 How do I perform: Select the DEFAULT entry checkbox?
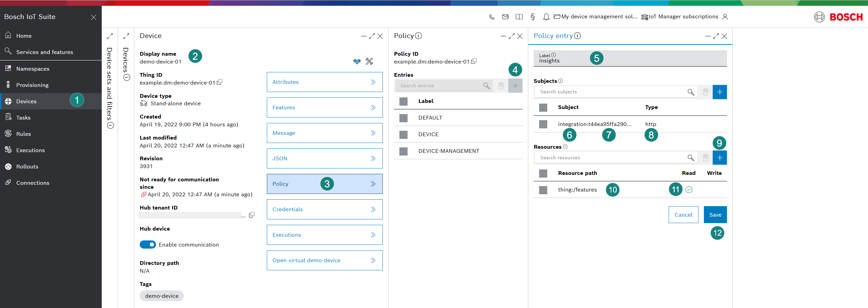point(403,118)
